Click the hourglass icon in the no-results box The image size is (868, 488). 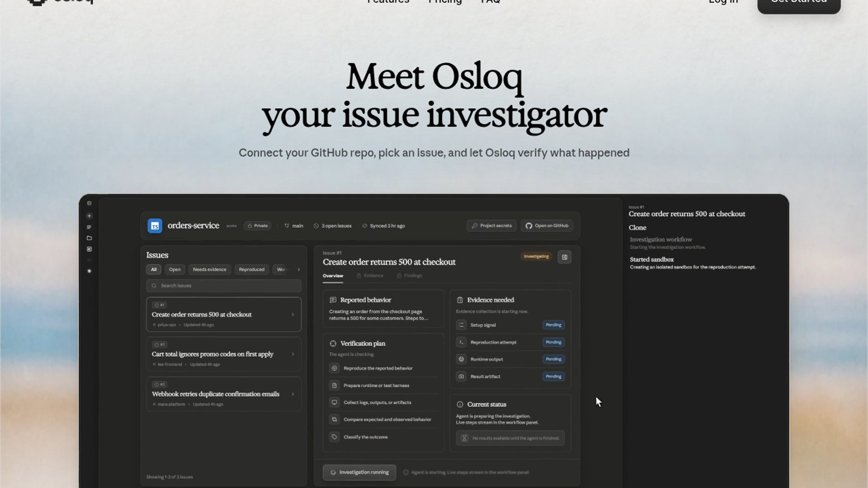coord(464,438)
